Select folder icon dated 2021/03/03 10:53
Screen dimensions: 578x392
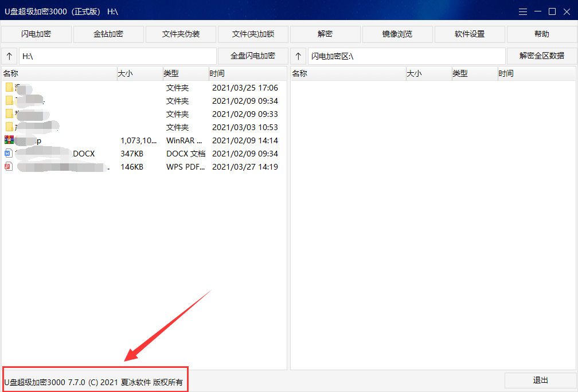point(9,127)
